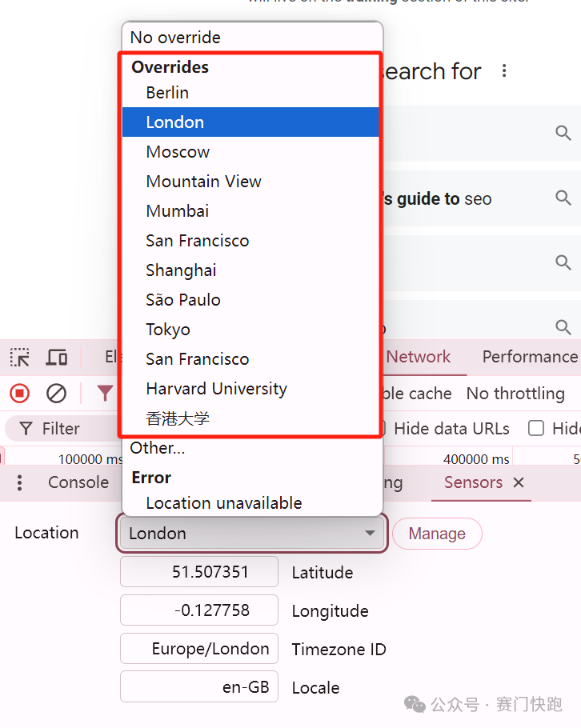
Task: Clear the network log icon
Action: pos(56,393)
